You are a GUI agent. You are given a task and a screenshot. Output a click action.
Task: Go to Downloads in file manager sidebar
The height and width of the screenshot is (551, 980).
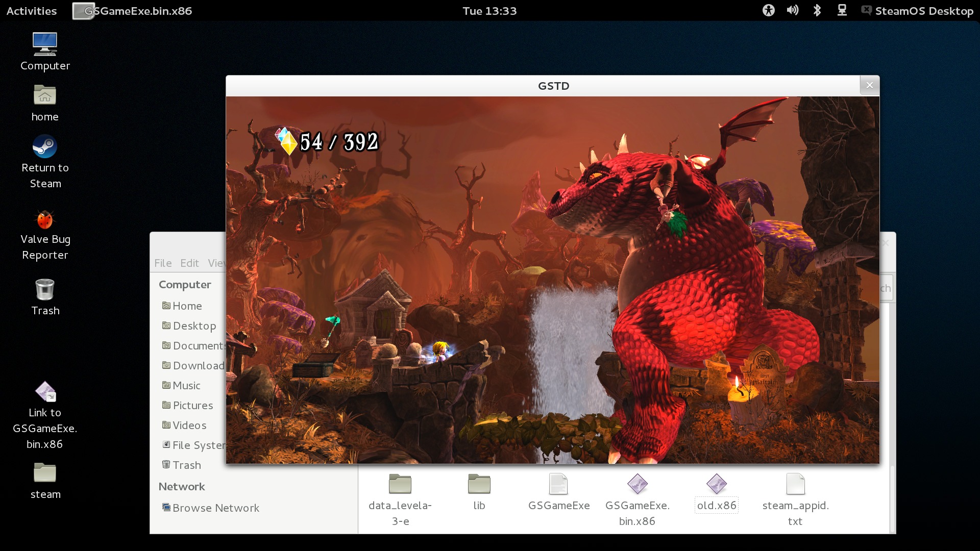tap(194, 365)
